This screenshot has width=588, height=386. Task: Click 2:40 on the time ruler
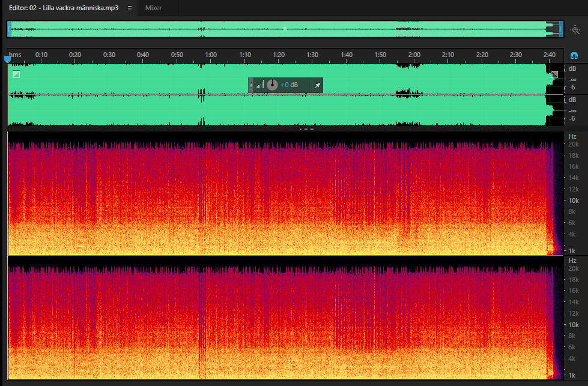550,55
